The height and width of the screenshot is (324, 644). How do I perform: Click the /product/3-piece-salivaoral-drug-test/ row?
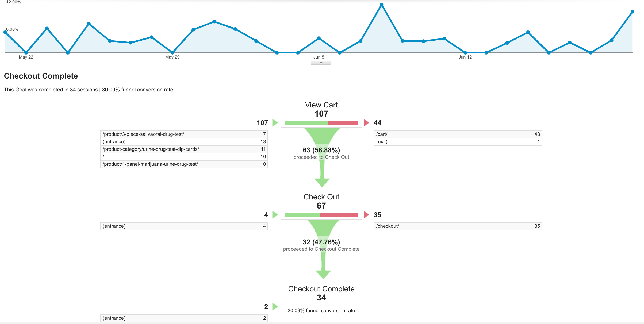coord(184,134)
